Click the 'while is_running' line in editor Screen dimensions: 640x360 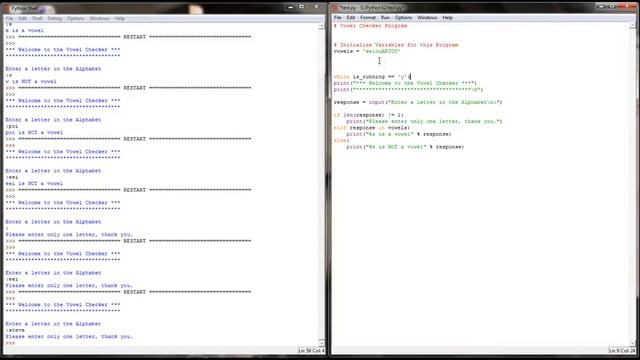pos(372,77)
